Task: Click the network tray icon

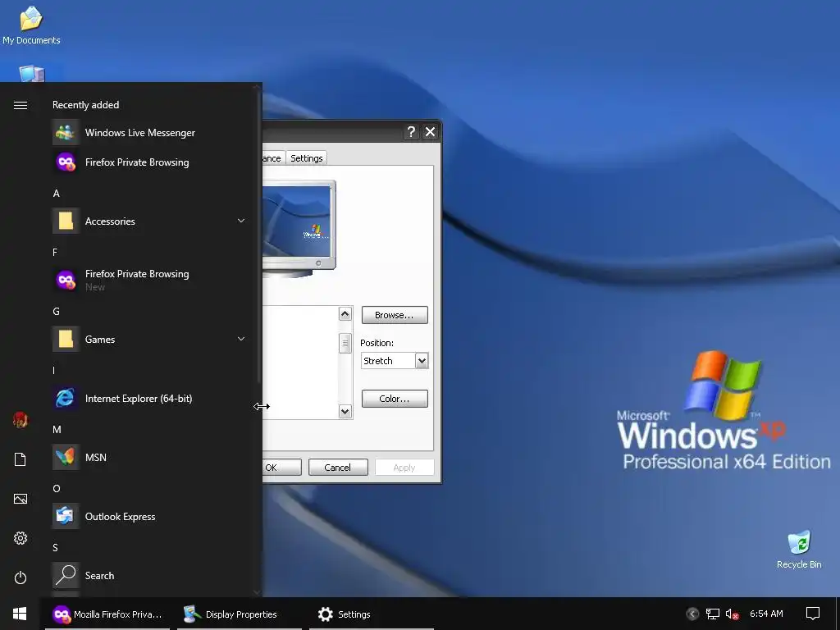Action: [x=713, y=614]
